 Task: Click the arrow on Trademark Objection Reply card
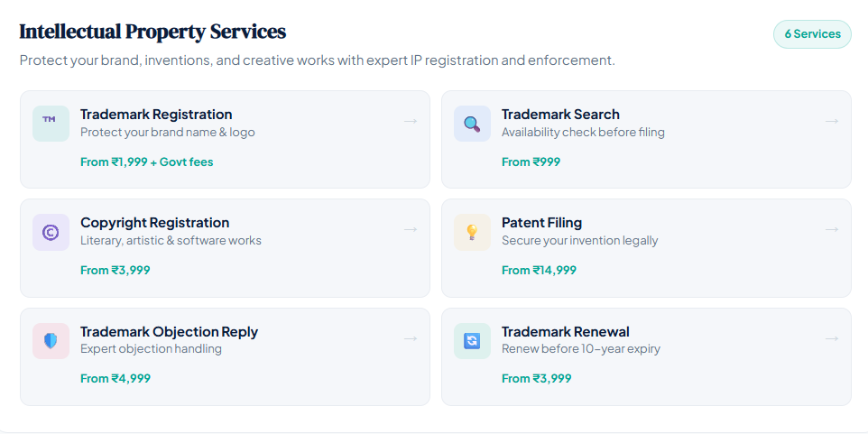[411, 338]
